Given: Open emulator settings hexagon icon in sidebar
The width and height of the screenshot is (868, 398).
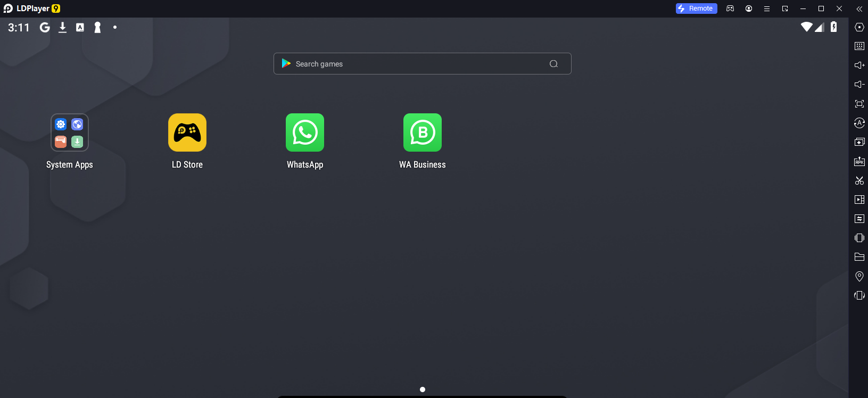Looking at the screenshot, I should point(859,27).
